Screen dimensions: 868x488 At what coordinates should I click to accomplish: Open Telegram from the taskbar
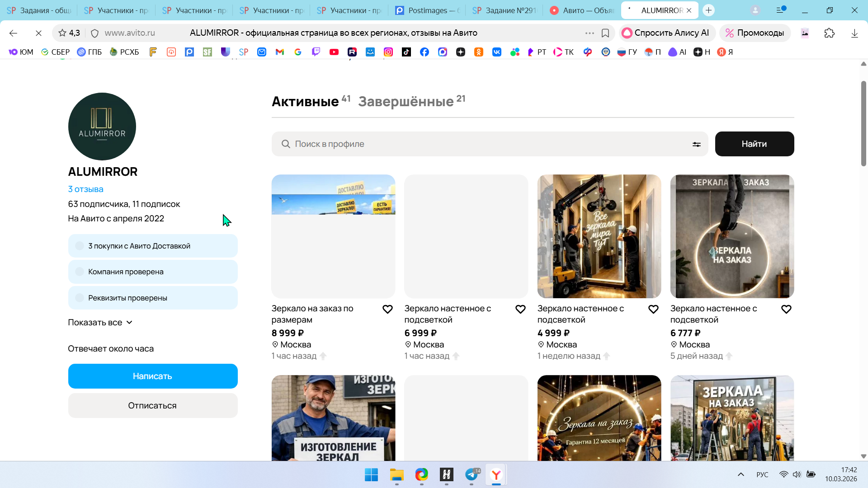472,474
